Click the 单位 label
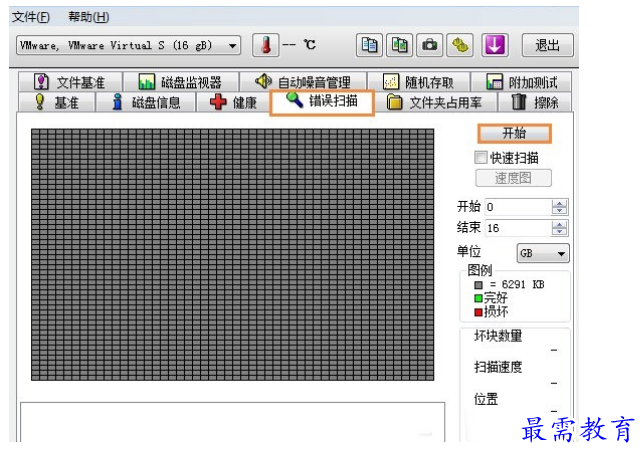Screen dimensions: 643x461 tap(469, 251)
